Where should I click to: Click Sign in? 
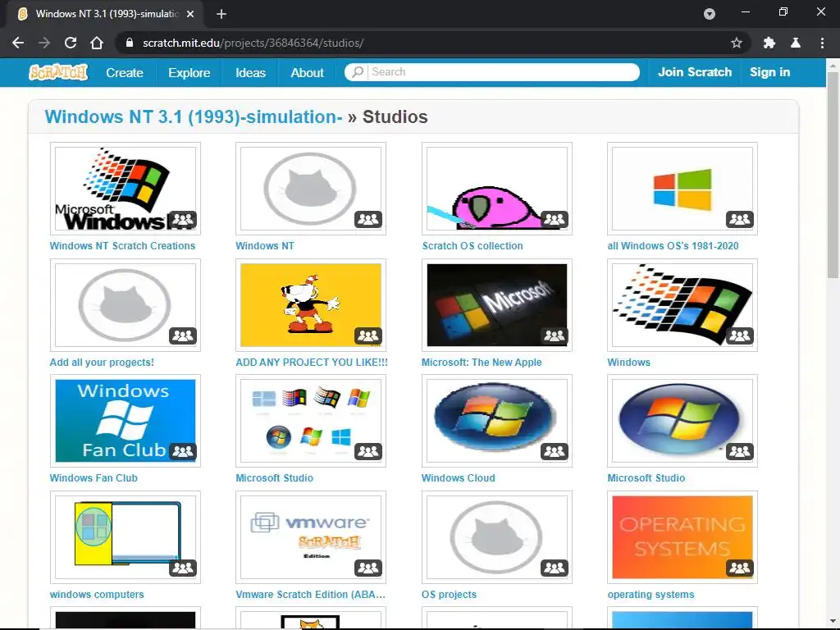769,72
